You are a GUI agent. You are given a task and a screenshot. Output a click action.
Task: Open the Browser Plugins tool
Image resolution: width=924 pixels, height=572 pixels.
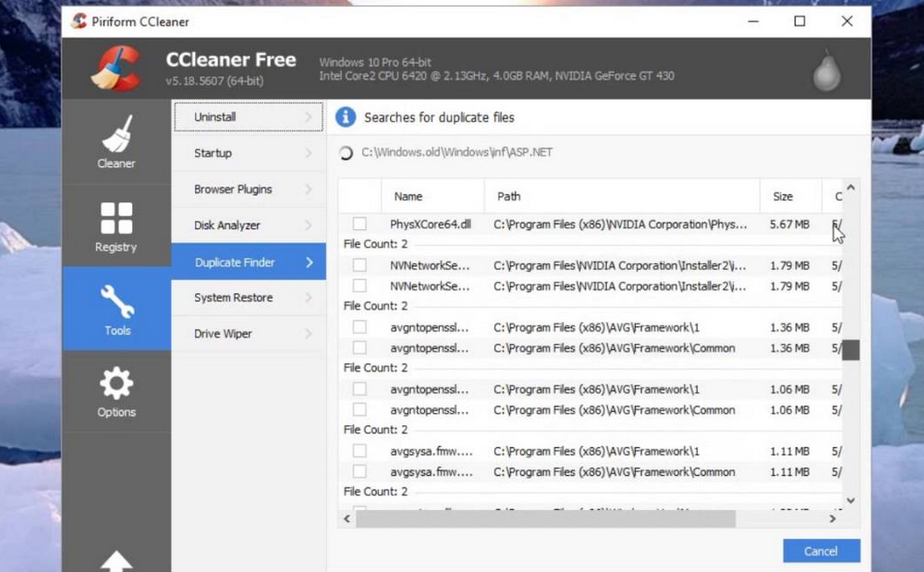(x=249, y=189)
